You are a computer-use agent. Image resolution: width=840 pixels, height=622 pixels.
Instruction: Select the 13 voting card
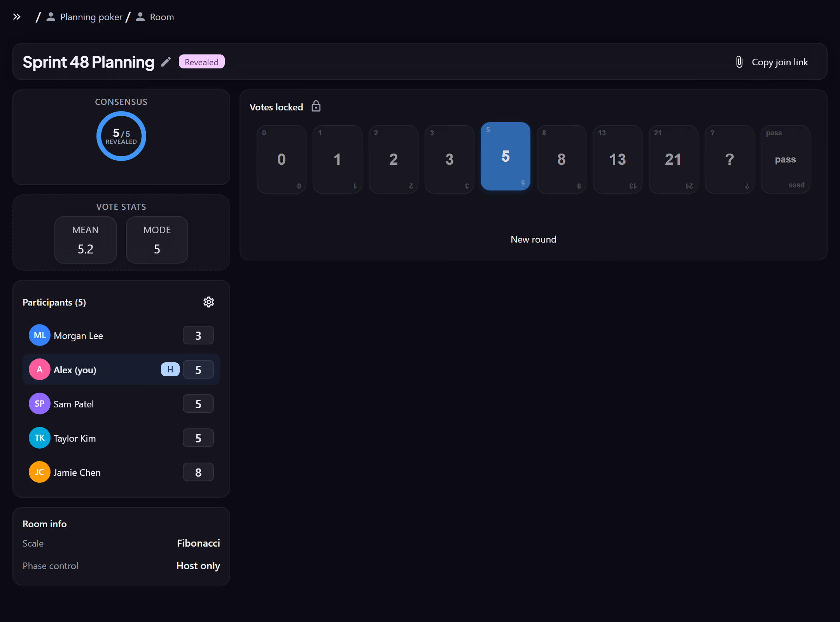pyautogui.click(x=618, y=159)
